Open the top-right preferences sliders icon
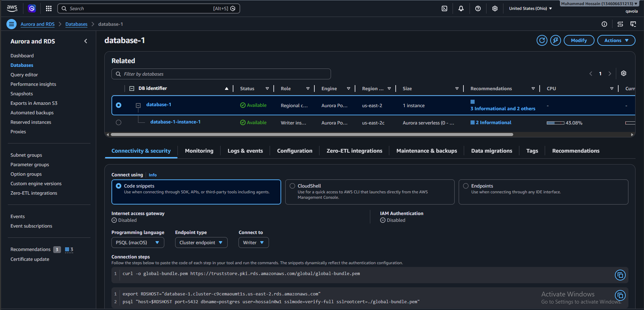644x310 pixels. (620, 24)
